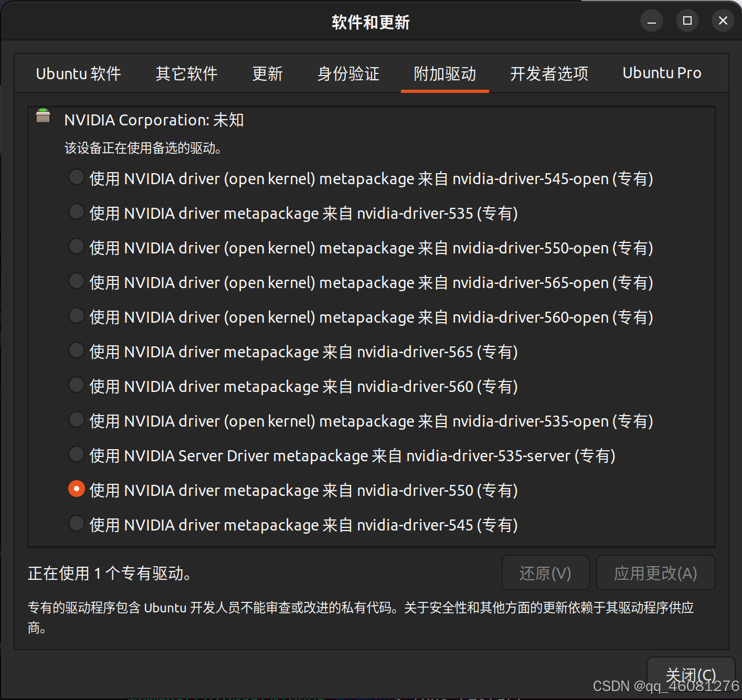Click the 附加驱动 tab
The width and height of the screenshot is (742, 700).
445,73
